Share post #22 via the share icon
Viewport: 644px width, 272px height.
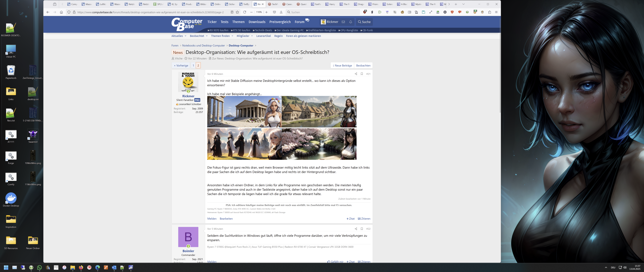356,229
